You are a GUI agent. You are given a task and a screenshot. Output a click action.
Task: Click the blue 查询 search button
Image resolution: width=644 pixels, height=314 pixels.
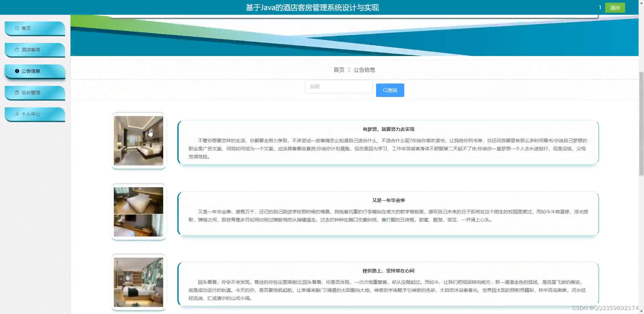point(390,90)
